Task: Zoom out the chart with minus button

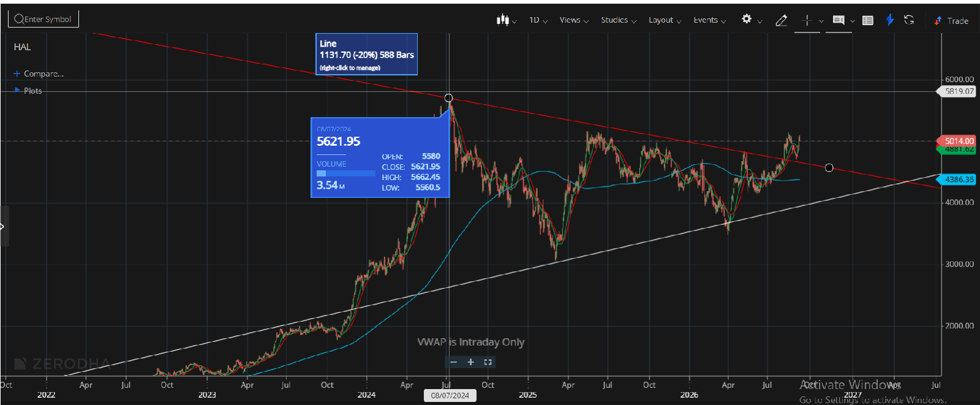Action: click(454, 362)
